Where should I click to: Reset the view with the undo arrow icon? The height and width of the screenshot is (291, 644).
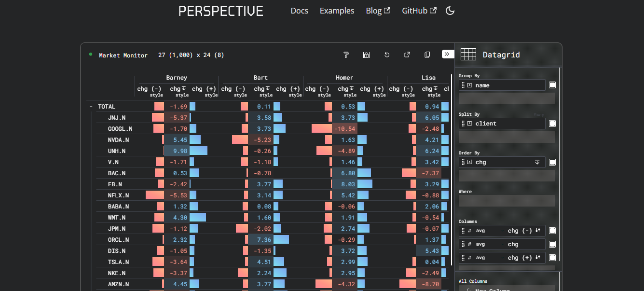386,55
